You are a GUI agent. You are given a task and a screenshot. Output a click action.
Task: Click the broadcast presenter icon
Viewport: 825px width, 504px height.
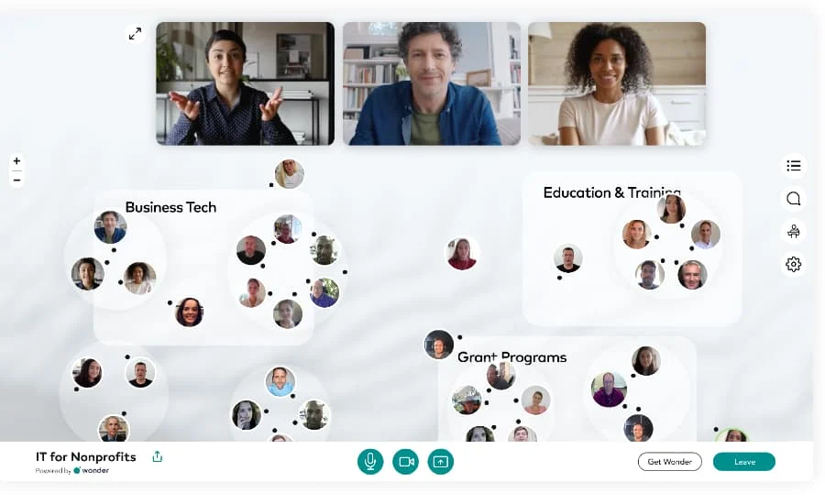click(x=794, y=231)
